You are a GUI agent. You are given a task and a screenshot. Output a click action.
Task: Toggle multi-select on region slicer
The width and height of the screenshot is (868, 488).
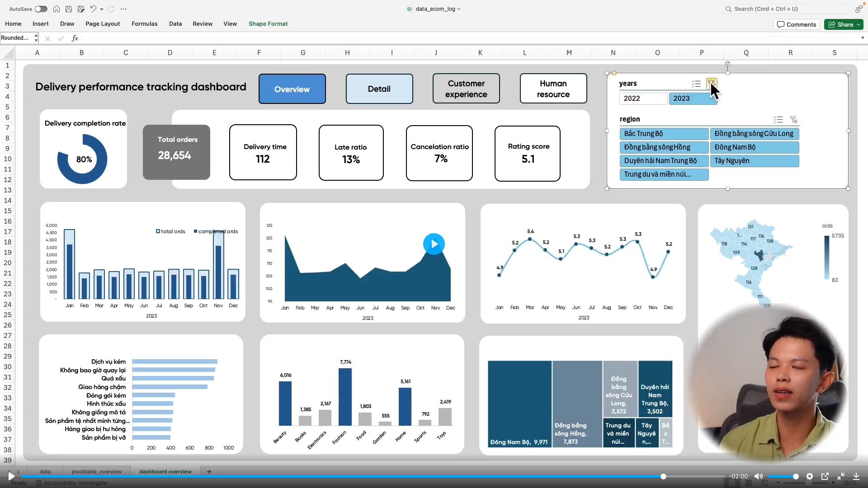[x=778, y=120]
